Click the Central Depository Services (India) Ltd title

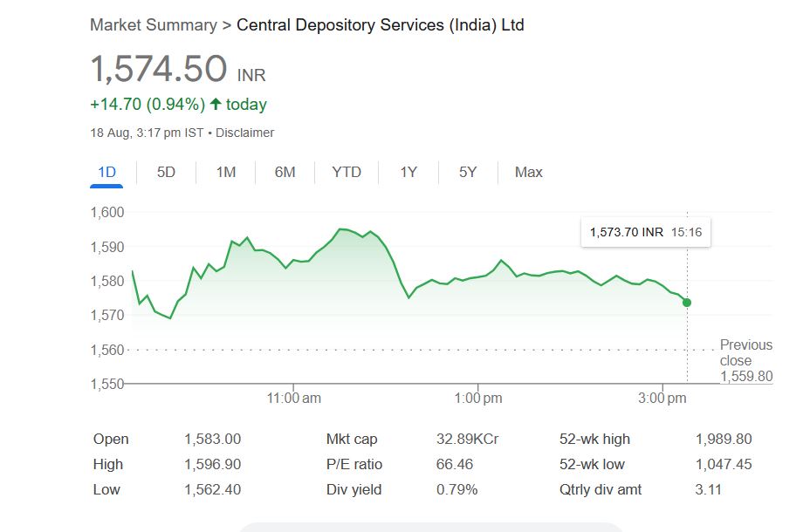tap(381, 25)
